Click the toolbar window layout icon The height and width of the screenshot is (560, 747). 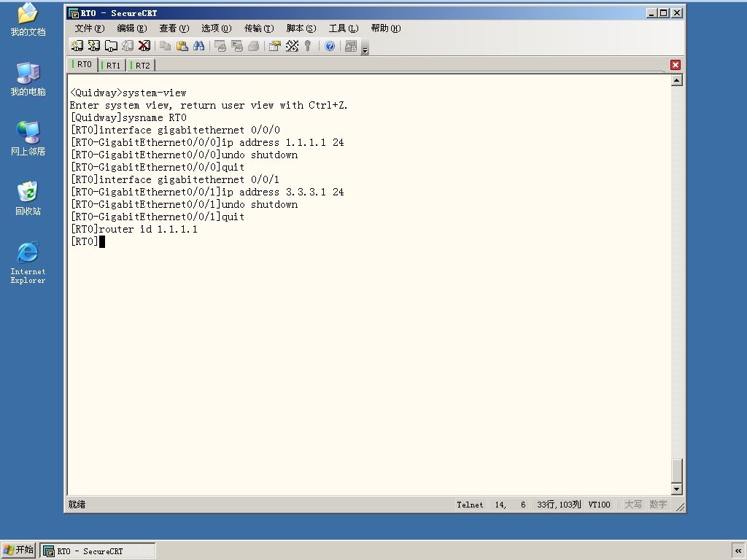[x=351, y=46]
